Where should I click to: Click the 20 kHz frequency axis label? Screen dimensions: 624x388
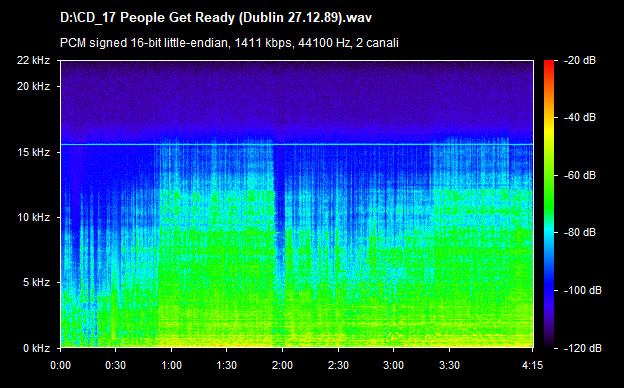pyautogui.click(x=33, y=86)
